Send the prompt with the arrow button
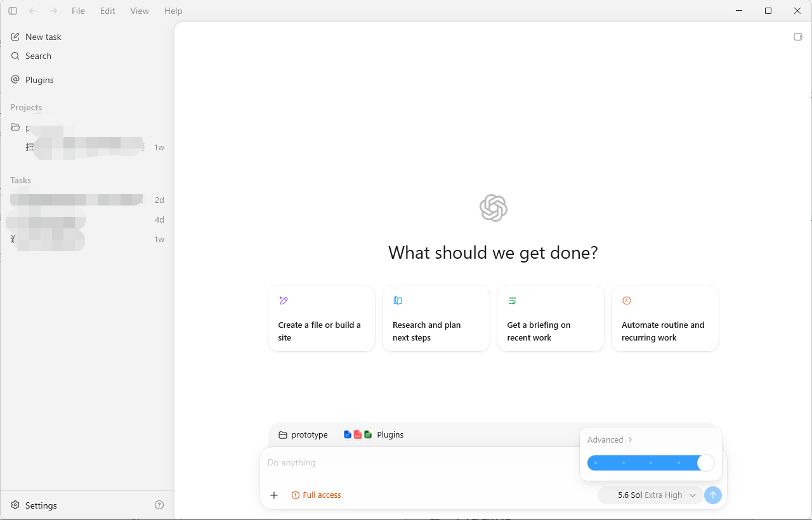 pos(713,495)
